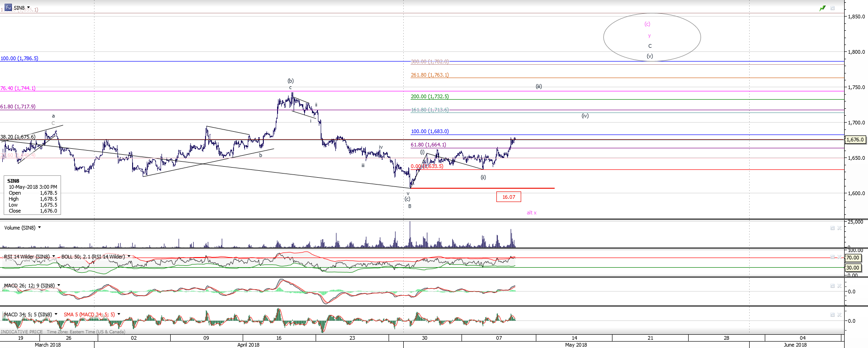
Task: Maximize the MACD 26; 12; 9 panel
Action: pyautogui.click(x=832, y=286)
